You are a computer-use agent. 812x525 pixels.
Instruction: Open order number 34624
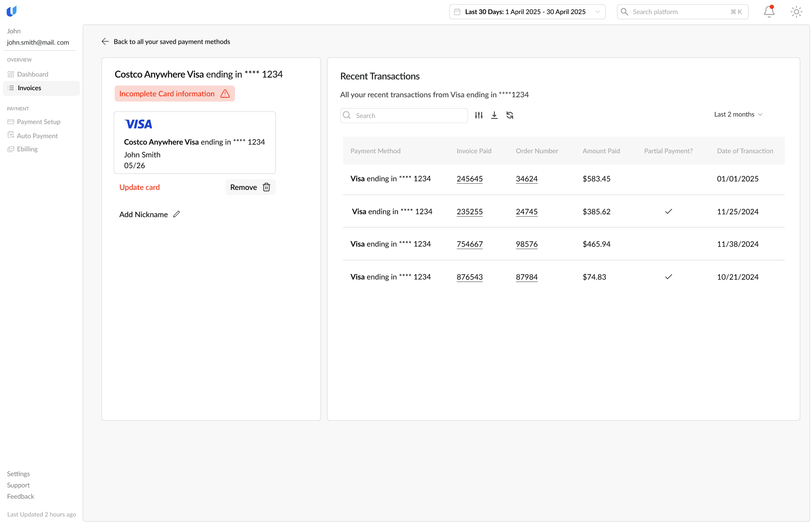point(527,179)
